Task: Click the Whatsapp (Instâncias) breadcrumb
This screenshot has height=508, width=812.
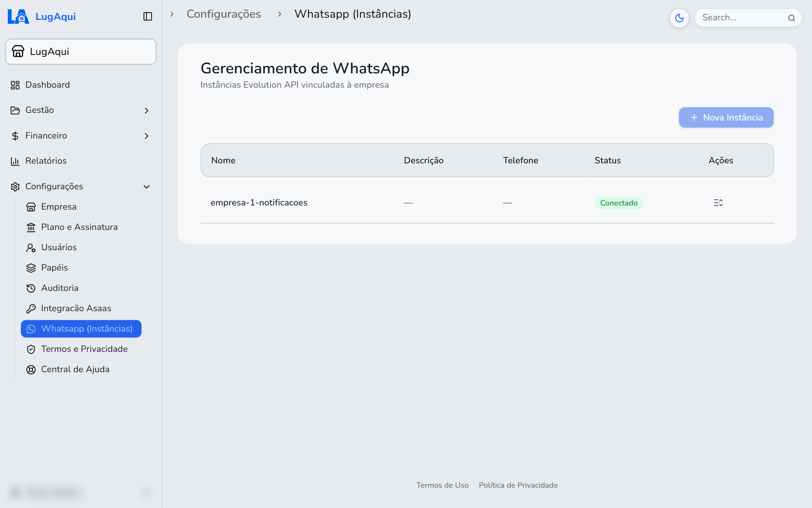Action: tap(353, 14)
